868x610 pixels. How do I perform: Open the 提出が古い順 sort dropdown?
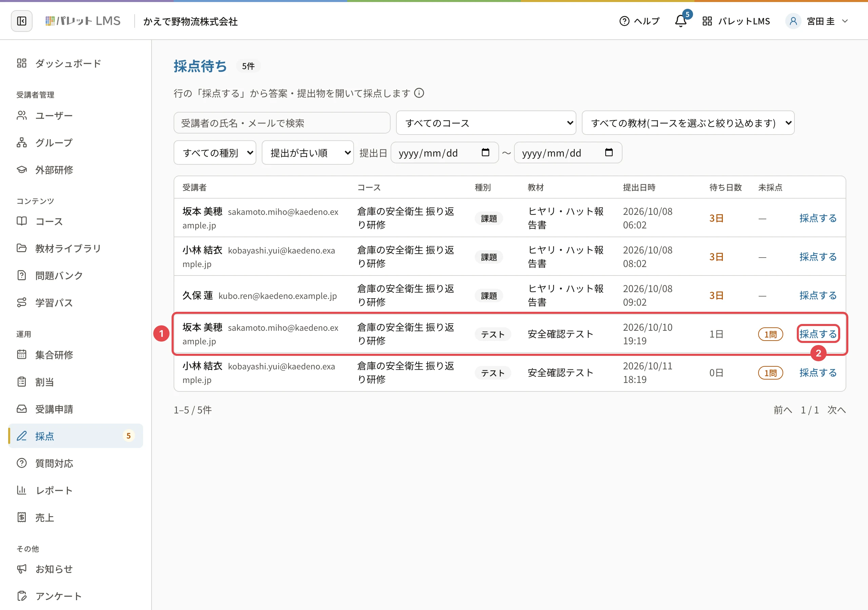pos(308,153)
